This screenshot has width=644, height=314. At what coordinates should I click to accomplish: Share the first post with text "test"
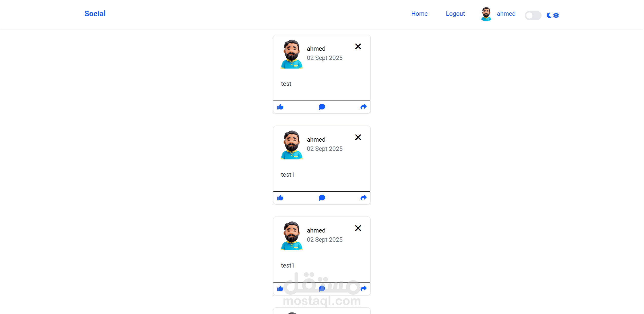(x=363, y=107)
